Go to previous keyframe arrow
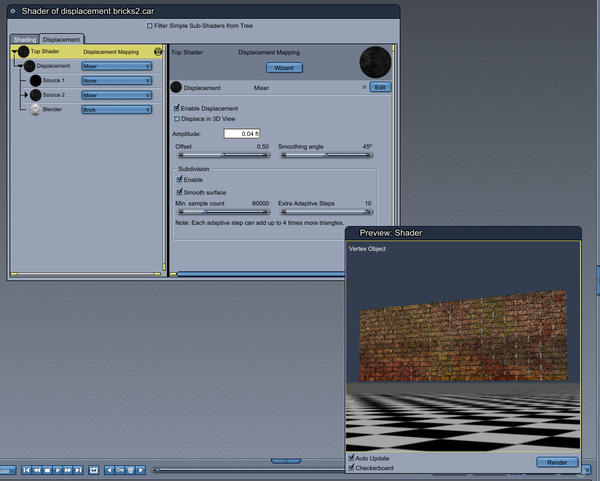The image size is (600, 481). [109, 470]
